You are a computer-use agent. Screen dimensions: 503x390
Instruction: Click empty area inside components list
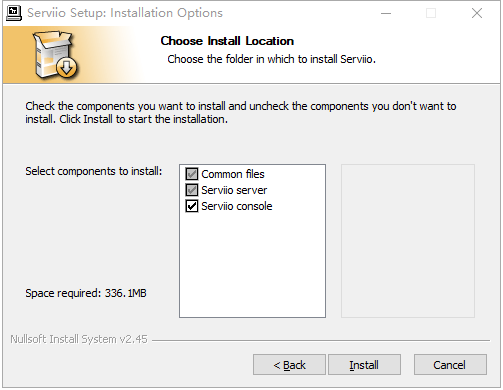coord(252,265)
